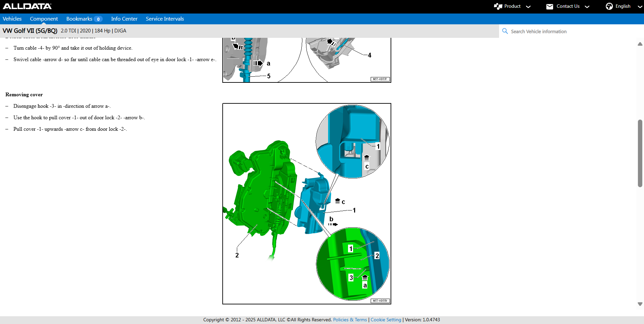
Task: Go to Info Center tab
Action: click(124, 19)
